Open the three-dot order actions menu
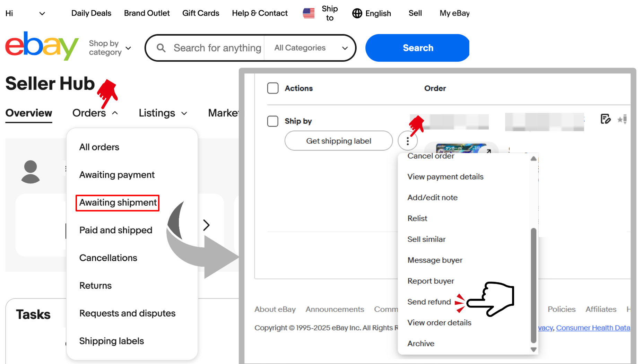 407,141
